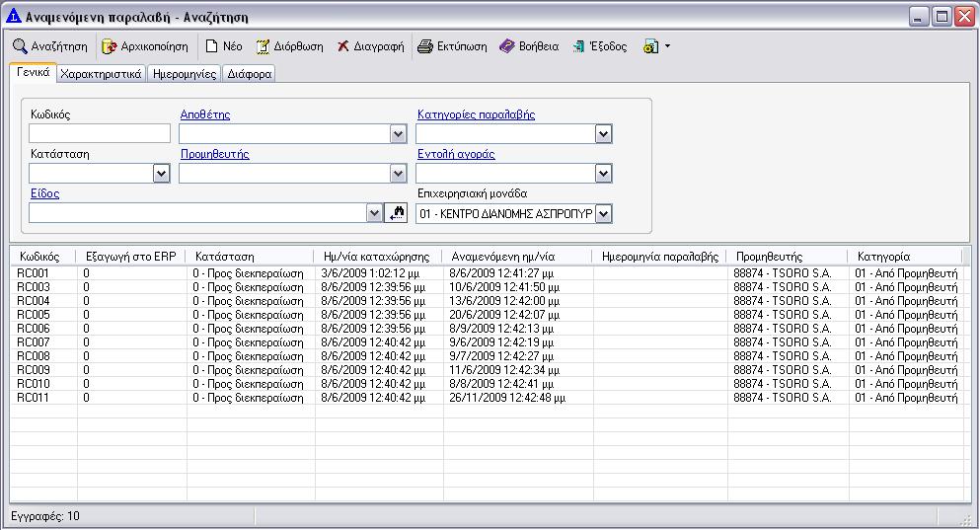Image resolution: width=980 pixels, height=530 pixels.
Task: Click expected date 8/9/2009 12:42:13 μμ
Action: (x=501, y=329)
